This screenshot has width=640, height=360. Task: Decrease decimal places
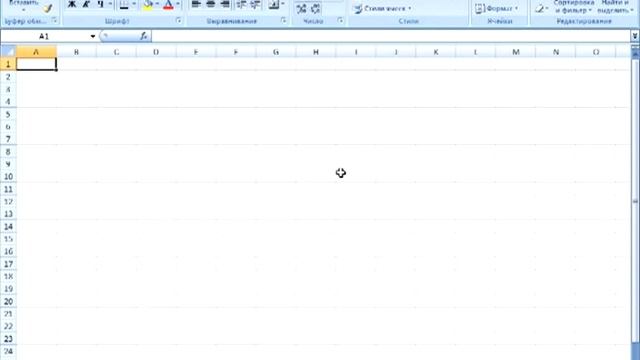tap(316, 8)
